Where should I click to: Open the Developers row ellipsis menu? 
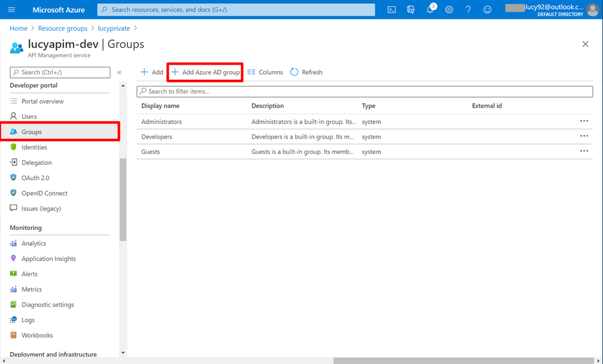point(584,136)
